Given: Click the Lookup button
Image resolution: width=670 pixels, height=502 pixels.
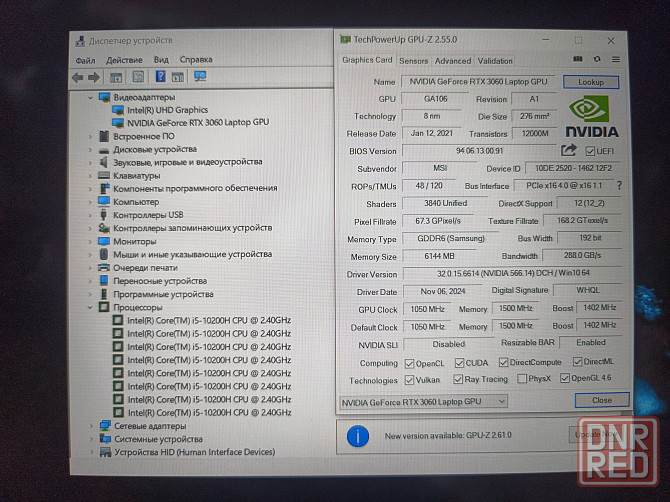Looking at the screenshot, I should tap(591, 82).
